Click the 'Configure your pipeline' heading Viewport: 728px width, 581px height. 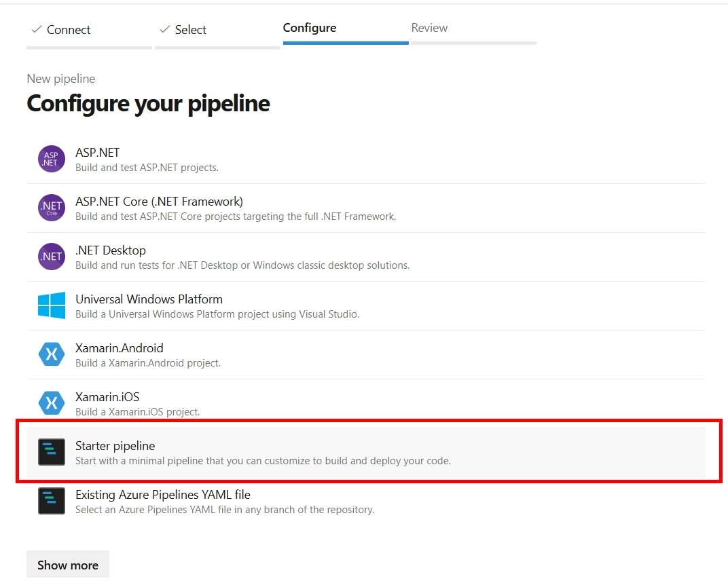[x=148, y=103]
